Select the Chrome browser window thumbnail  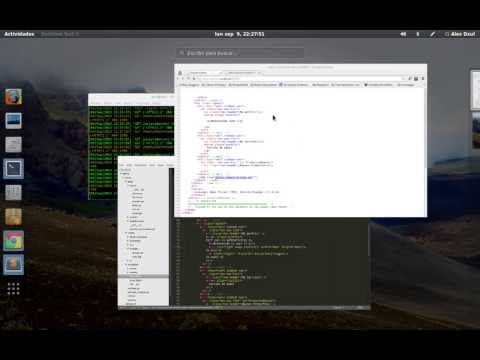pos(300,140)
